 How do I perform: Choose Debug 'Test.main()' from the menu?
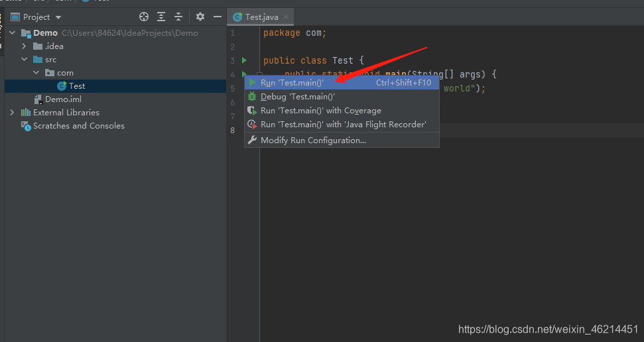point(342,97)
